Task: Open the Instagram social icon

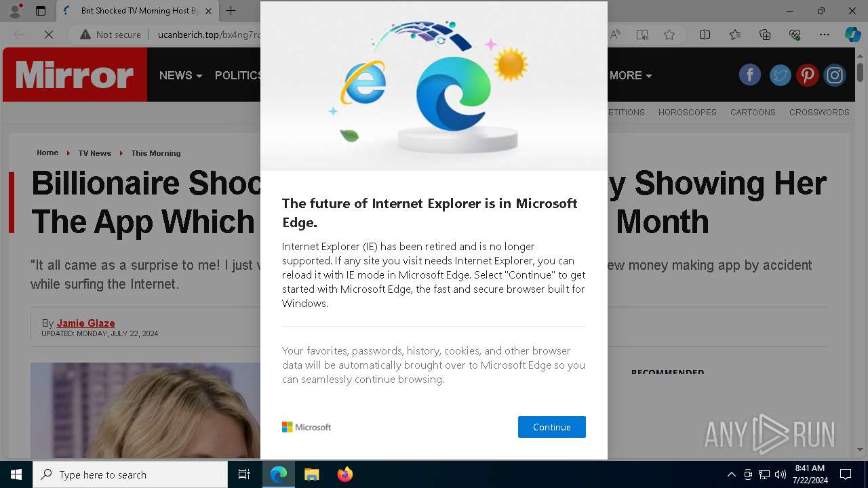Action: [835, 75]
